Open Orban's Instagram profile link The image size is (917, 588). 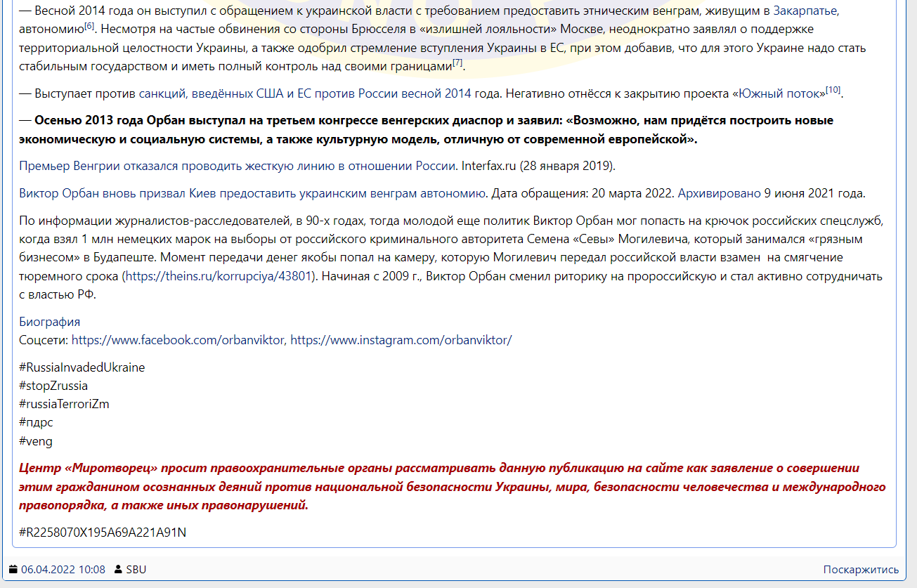pos(401,340)
